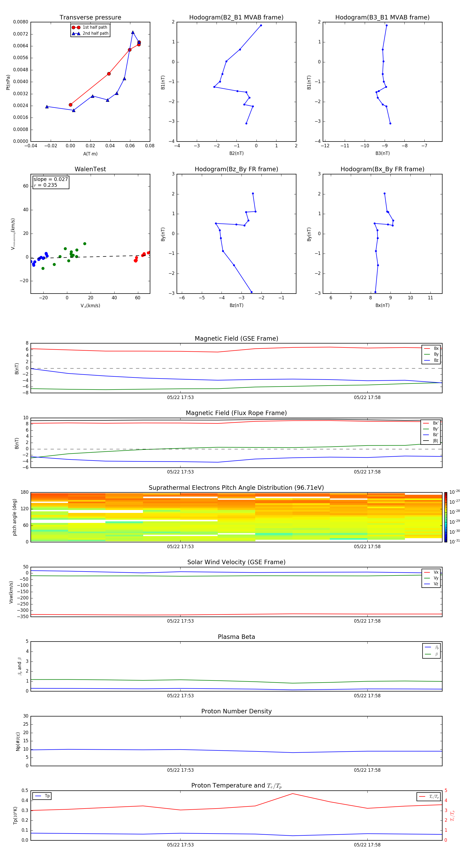473x868 pixels.
Task: Click the 'slope = 0.027' annotation
Action: [x=50, y=179]
